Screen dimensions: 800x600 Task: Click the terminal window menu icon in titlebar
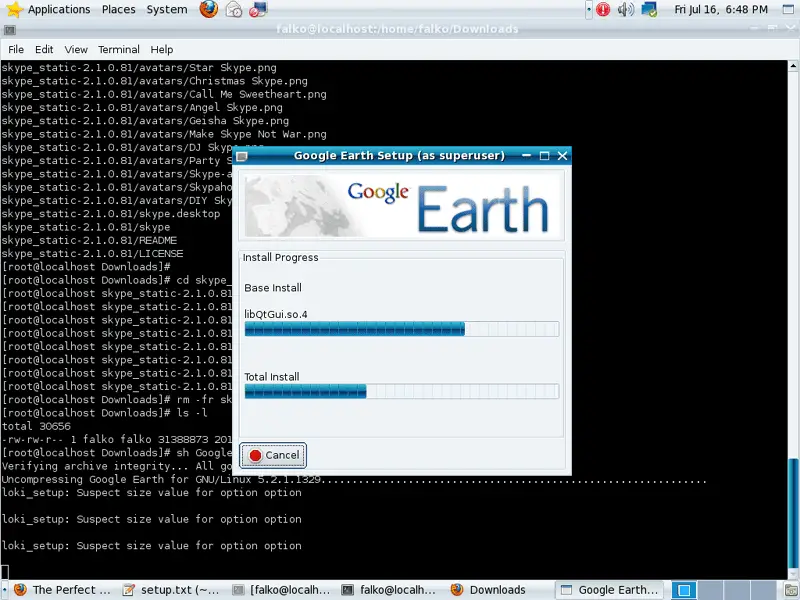click(x=10, y=30)
